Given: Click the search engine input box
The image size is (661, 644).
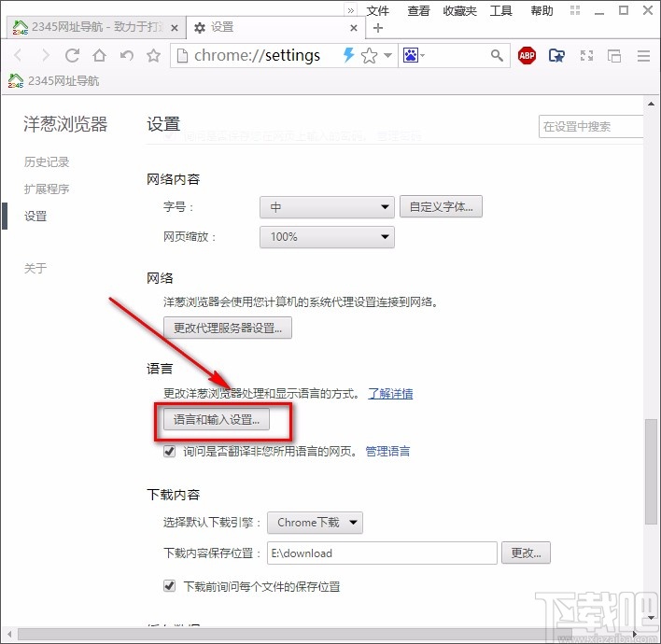Looking at the screenshot, I should pyautogui.click(x=457, y=55).
